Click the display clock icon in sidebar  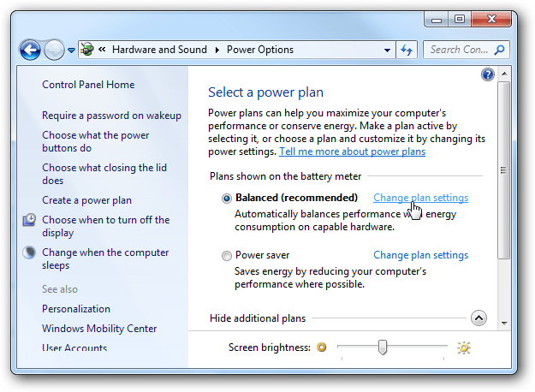[29, 220]
